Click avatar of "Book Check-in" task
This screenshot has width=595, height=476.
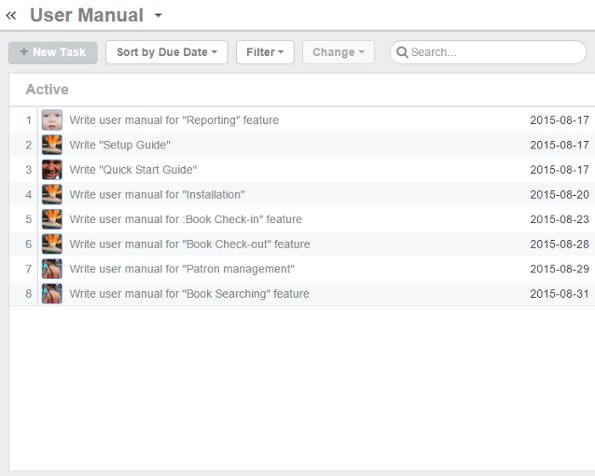[52, 219]
